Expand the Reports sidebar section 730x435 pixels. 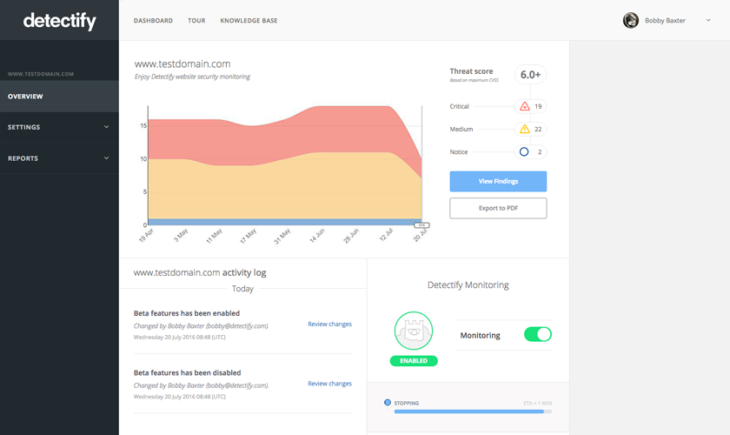(59, 158)
